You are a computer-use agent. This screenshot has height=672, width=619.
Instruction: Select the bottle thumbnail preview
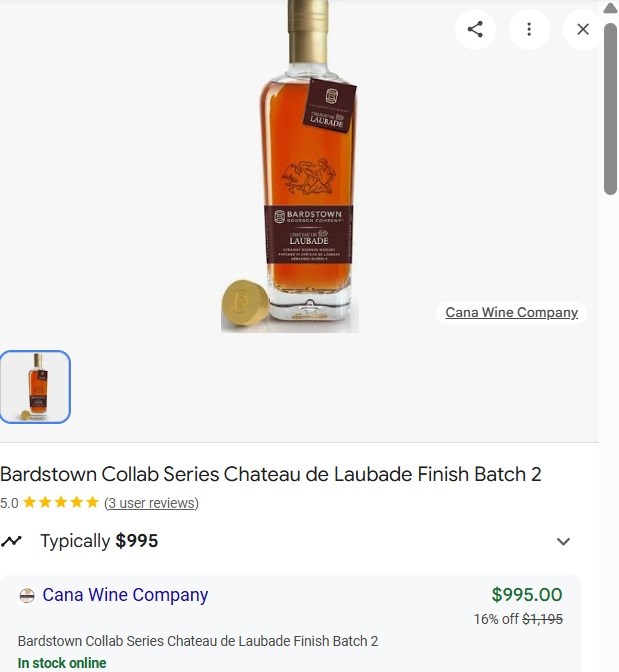pos(35,387)
